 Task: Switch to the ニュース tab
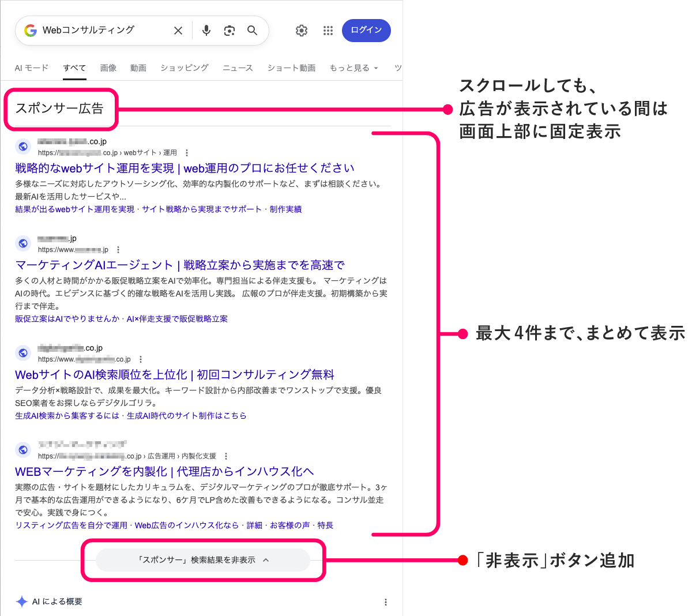(238, 68)
